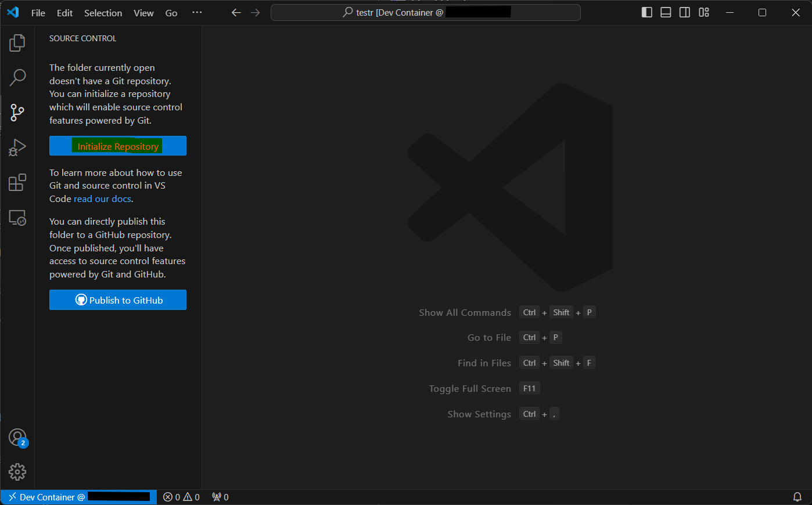Click the forwarded ports status indicator
812x505 pixels.
[220, 497]
